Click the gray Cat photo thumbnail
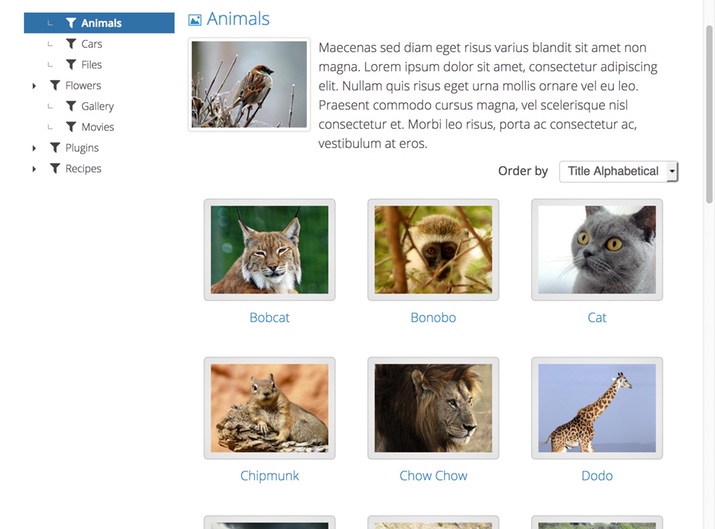This screenshot has height=529, width=715. 597,249
